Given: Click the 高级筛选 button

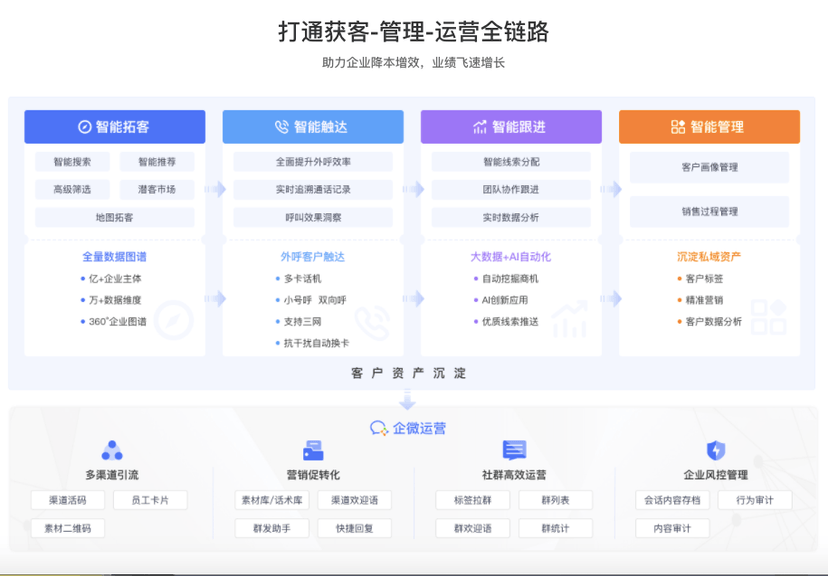Looking at the screenshot, I should point(72,189).
